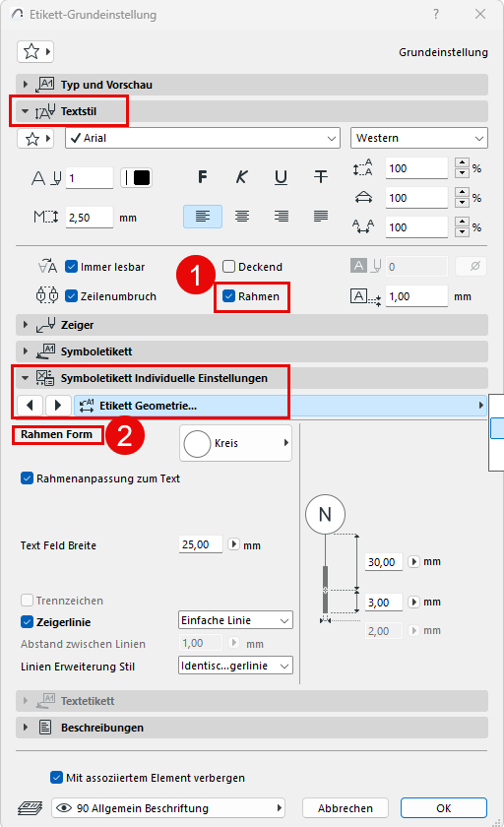Uncheck the Rahmen checkbox
Viewport: 504px width, 827px height.
coord(228,296)
